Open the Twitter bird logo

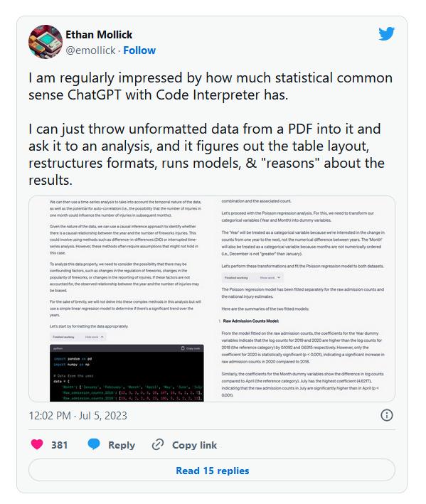(386, 33)
